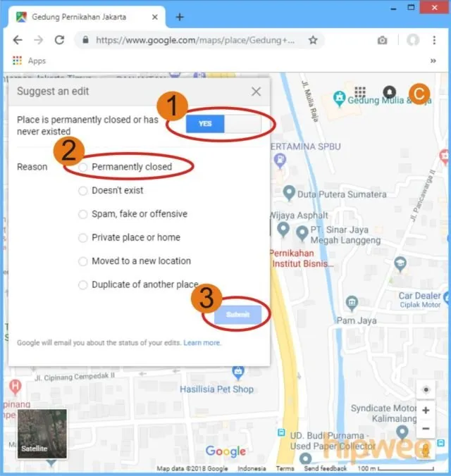Screen dimensions: 451x476
Task: Select Spam, fake or offensive reason
Action: [82, 214]
